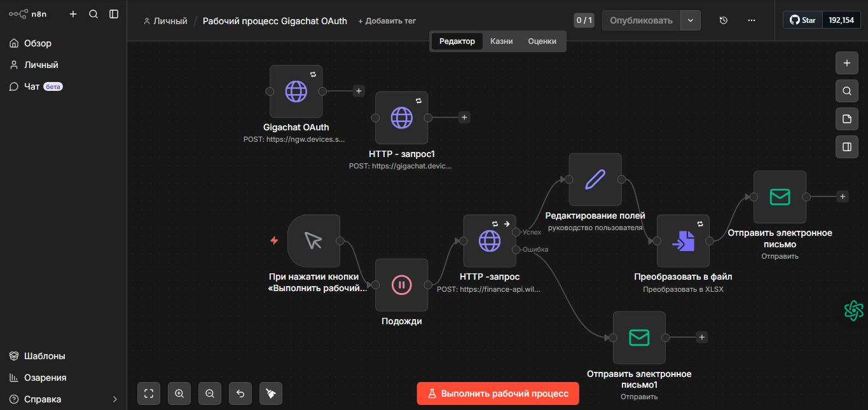Screen dimensions: 868x410
Task: Open dropdown arrow beside Опубликовать
Action: pyautogui.click(x=691, y=20)
